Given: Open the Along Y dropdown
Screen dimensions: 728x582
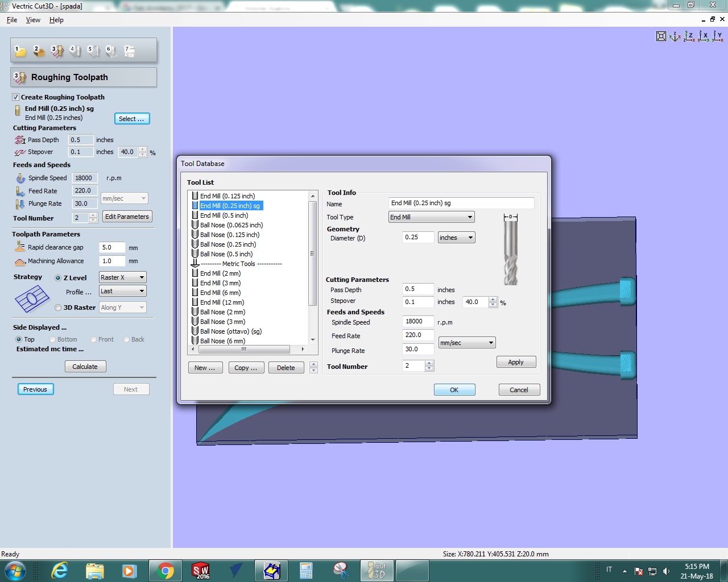Looking at the screenshot, I should 122,307.
